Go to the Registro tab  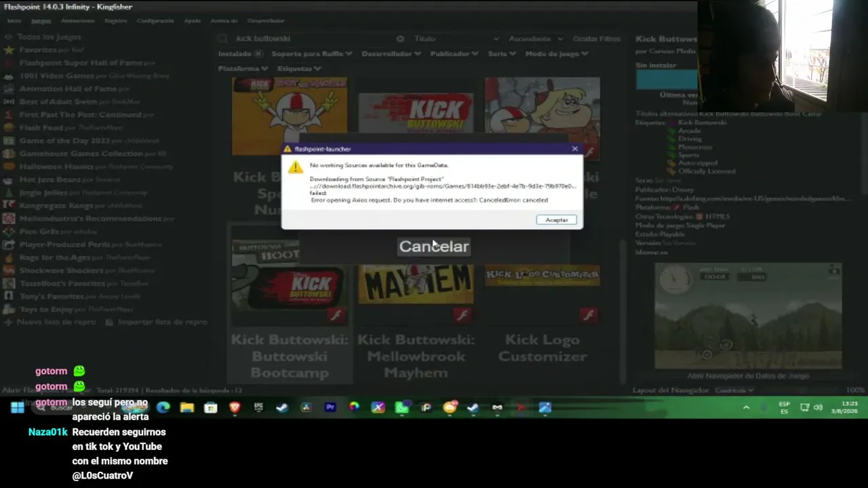pos(116,21)
